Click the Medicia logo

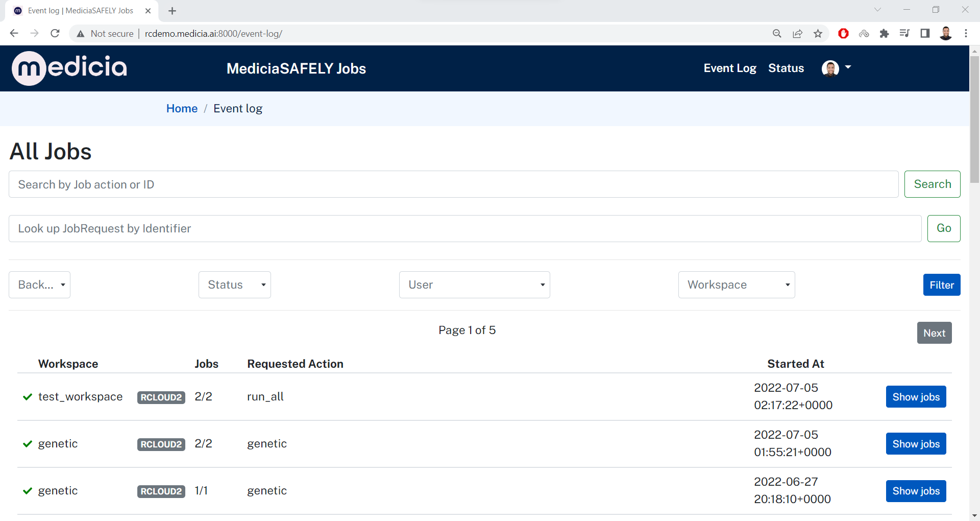click(x=69, y=68)
